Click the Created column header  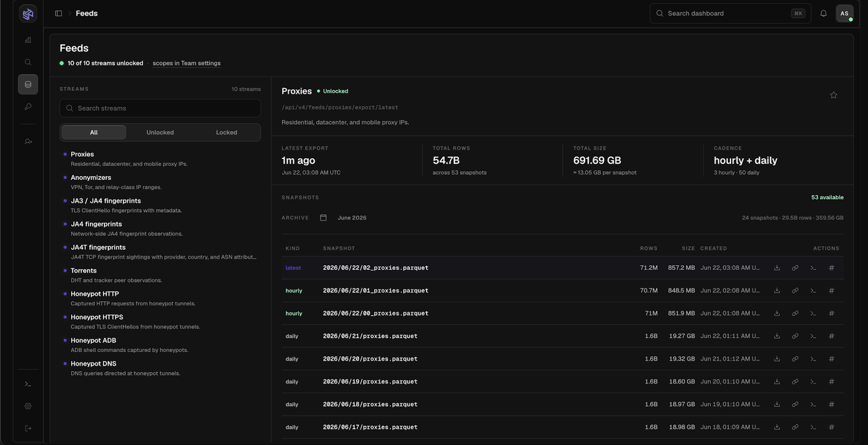tap(714, 248)
